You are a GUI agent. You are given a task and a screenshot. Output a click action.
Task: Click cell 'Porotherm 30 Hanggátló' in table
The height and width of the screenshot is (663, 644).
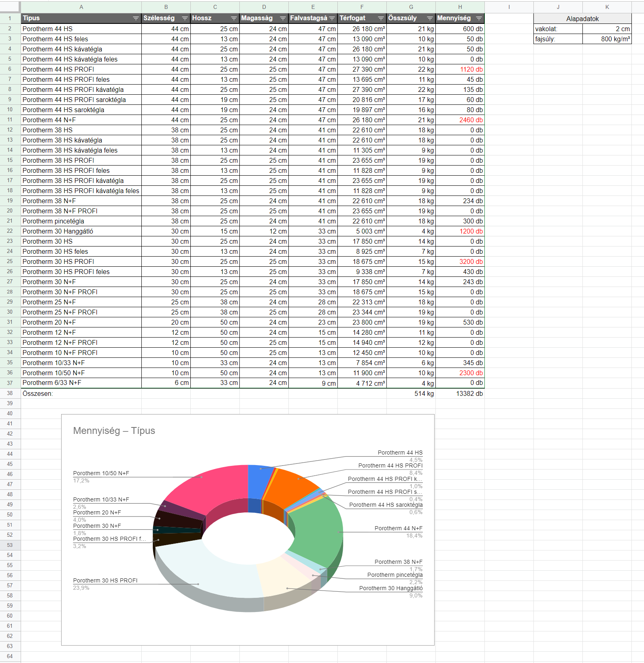81,231
